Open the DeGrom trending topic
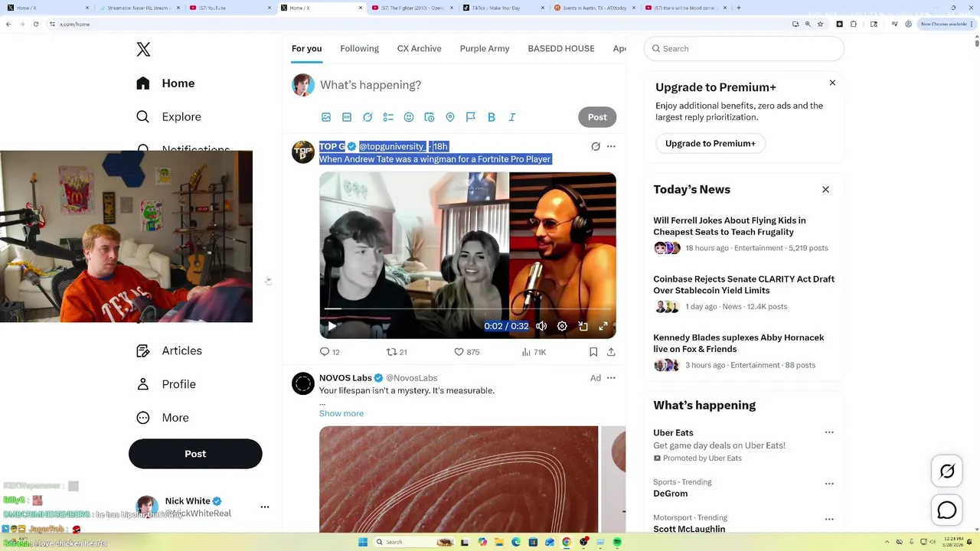The width and height of the screenshot is (980, 551). [671, 494]
